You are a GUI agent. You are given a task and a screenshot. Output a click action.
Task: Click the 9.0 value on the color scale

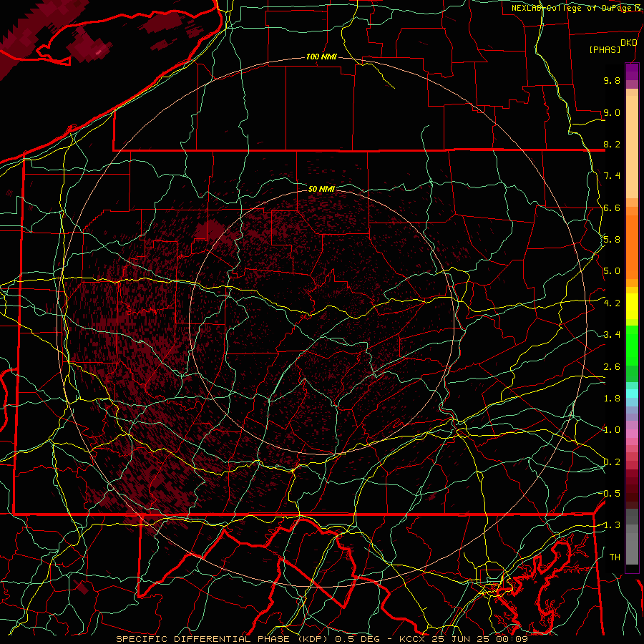[x=612, y=112]
